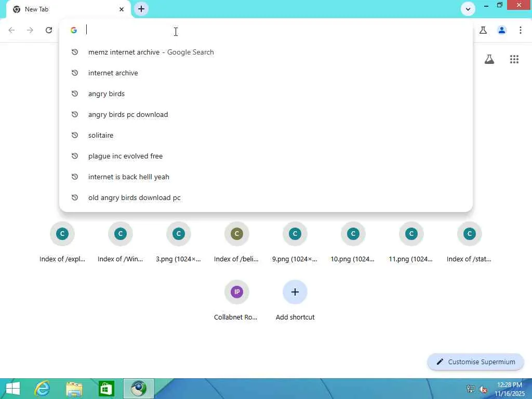Screen dimensions: 532x399
Task: Launch Internet Explorer from the taskbar
Action: (43, 389)
